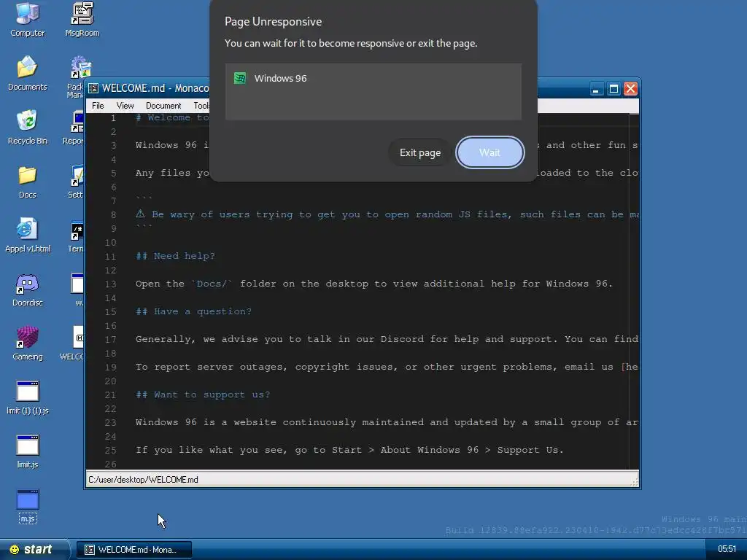Select WELCOME.md taskbar button
The width and height of the screenshot is (747, 560).
134,550
